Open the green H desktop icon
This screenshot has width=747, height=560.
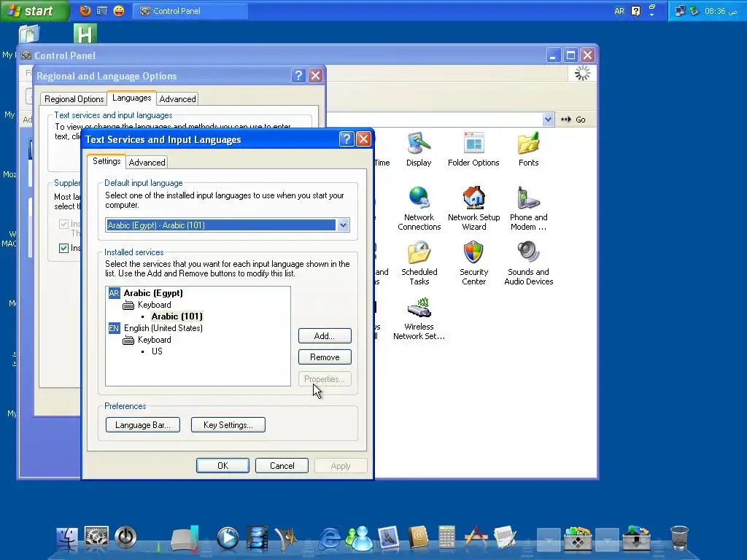[85, 34]
